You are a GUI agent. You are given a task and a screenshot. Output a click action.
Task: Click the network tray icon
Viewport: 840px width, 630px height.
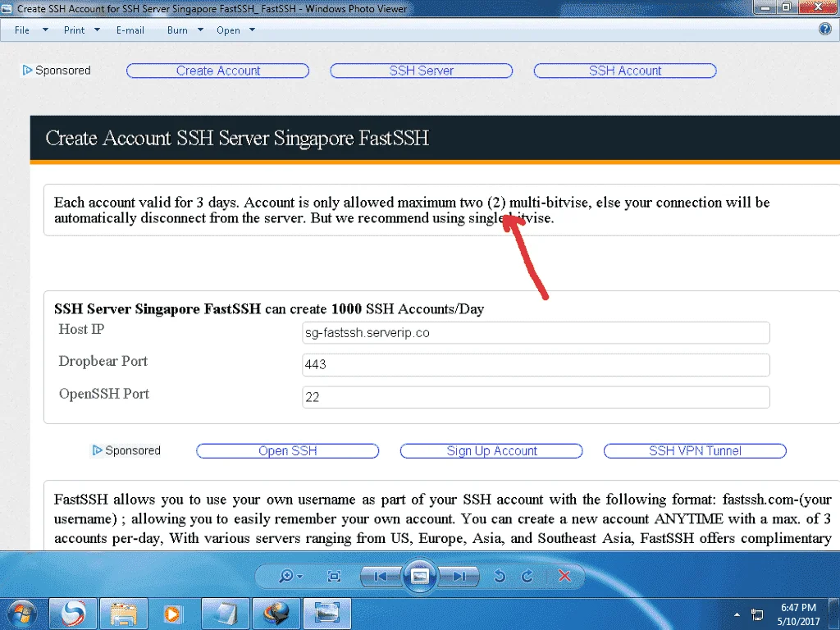(756, 614)
